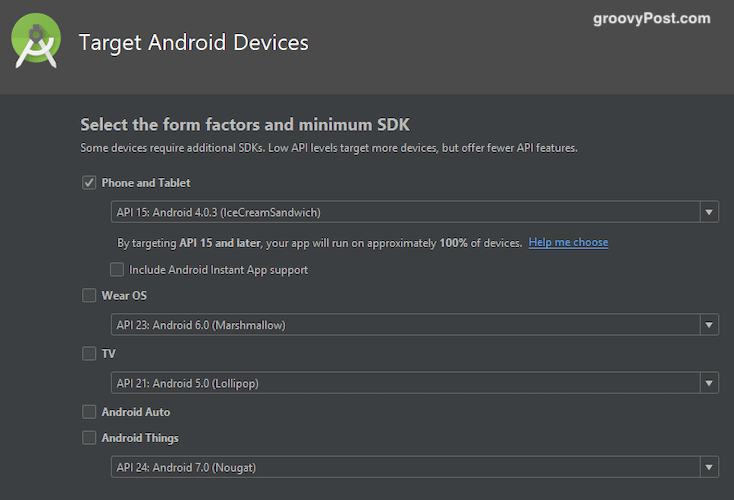Expand the Wear OS API dropdown arrow

pos(709,324)
